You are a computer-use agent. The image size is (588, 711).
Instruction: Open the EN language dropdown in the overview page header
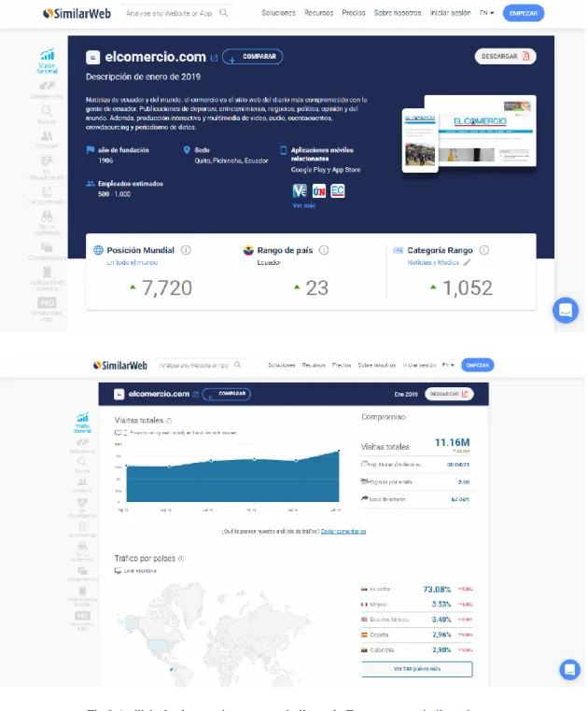[x=486, y=13]
